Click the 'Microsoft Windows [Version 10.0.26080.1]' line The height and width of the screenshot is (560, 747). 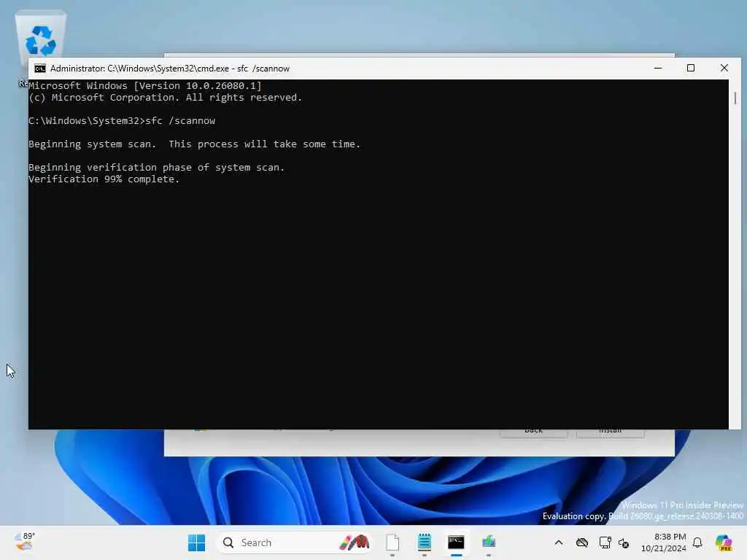(145, 86)
